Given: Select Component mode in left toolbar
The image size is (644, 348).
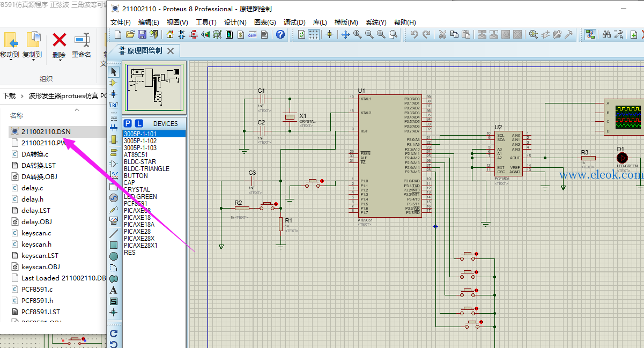Looking at the screenshot, I should click(114, 83).
